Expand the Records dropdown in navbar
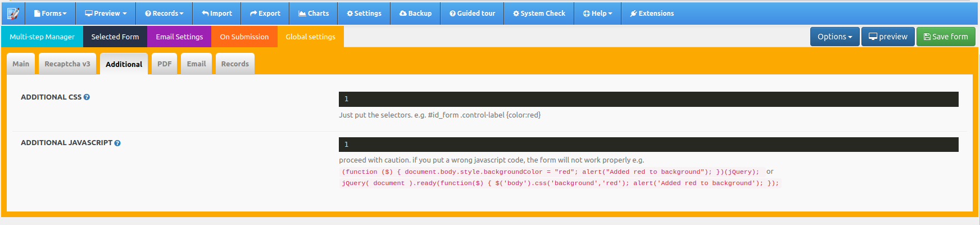Image resolution: width=980 pixels, height=225 pixels. tap(164, 13)
